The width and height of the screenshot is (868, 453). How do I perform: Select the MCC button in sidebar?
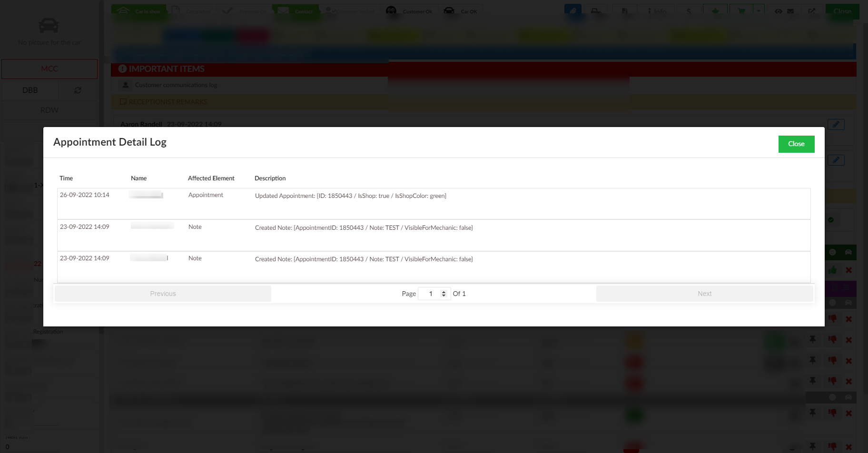[49, 69]
